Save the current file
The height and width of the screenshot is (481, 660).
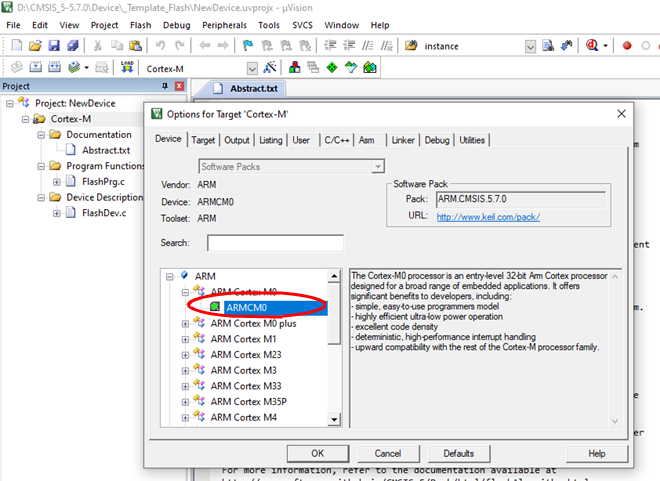coord(54,45)
